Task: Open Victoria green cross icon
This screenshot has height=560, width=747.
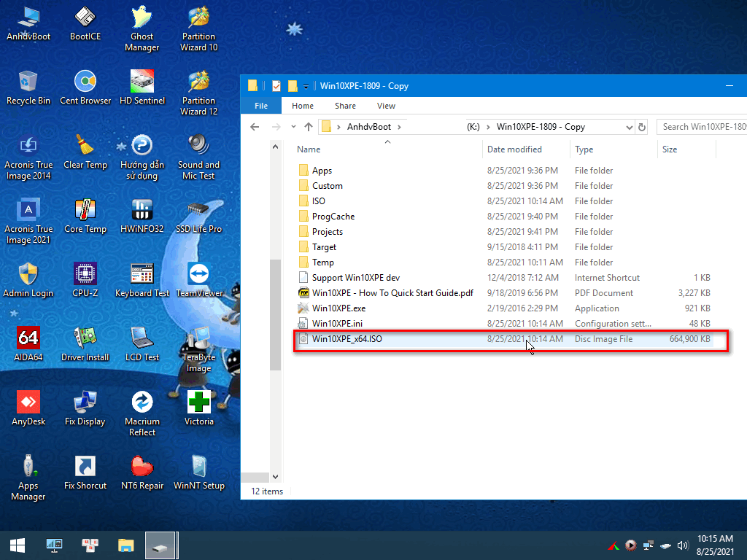Action: point(198,409)
